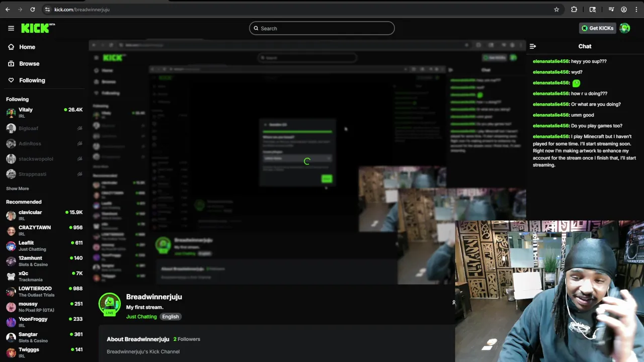The height and width of the screenshot is (362, 644).
Task: Open 12amhunt Slots & Casino channel
Action: click(44, 261)
